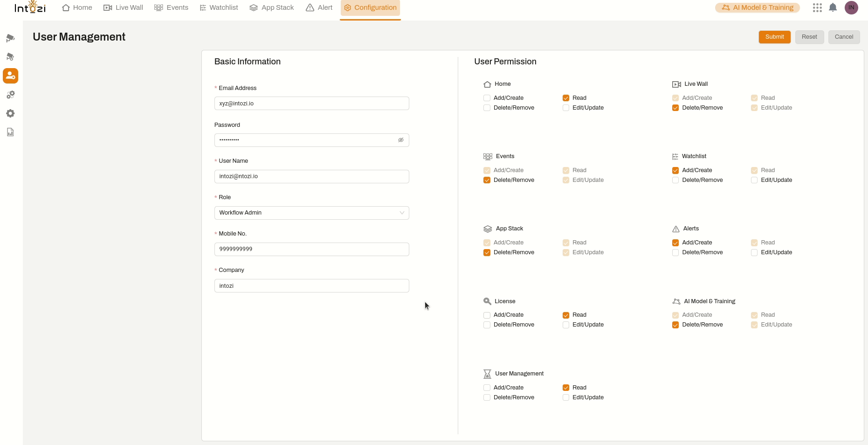Uncheck Read permission under License
Image resolution: width=868 pixels, height=445 pixels.
(565, 315)
